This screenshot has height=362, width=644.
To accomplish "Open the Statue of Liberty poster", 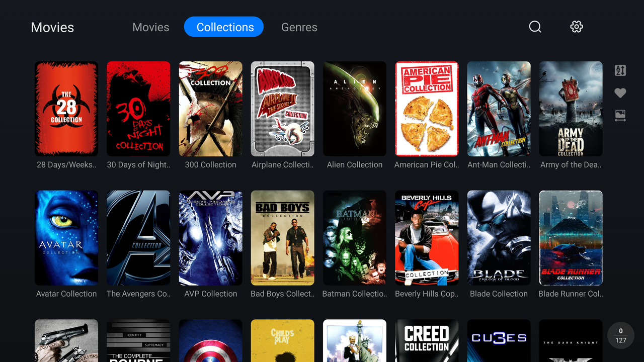I will pyautogui.click(x=355, y=341).
